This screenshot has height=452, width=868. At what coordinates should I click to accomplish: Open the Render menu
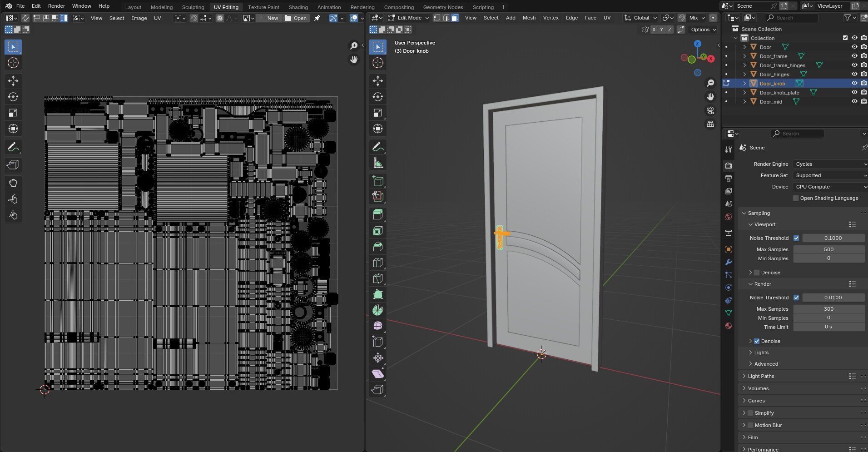click(x=56, y=6)
